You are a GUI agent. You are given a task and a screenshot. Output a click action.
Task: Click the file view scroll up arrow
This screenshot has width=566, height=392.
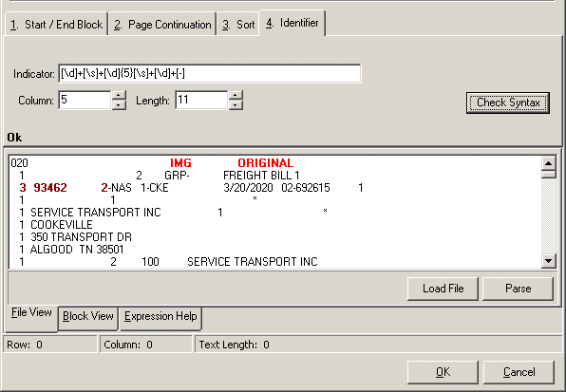coord(548,163)
